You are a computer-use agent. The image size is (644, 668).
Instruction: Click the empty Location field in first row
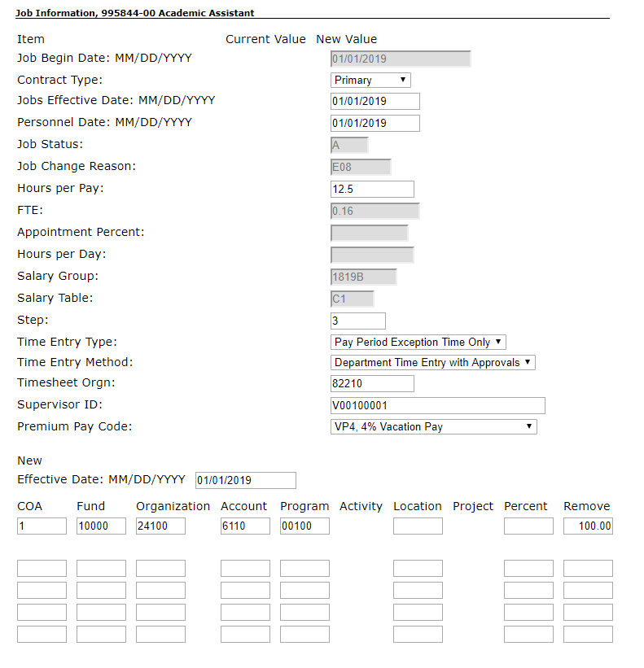click(x=418, y=526)
